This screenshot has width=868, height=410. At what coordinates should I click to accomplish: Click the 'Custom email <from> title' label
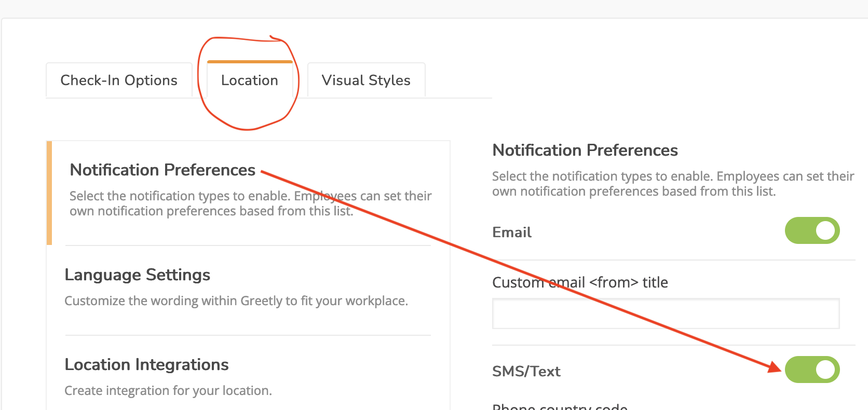point(580,282)
